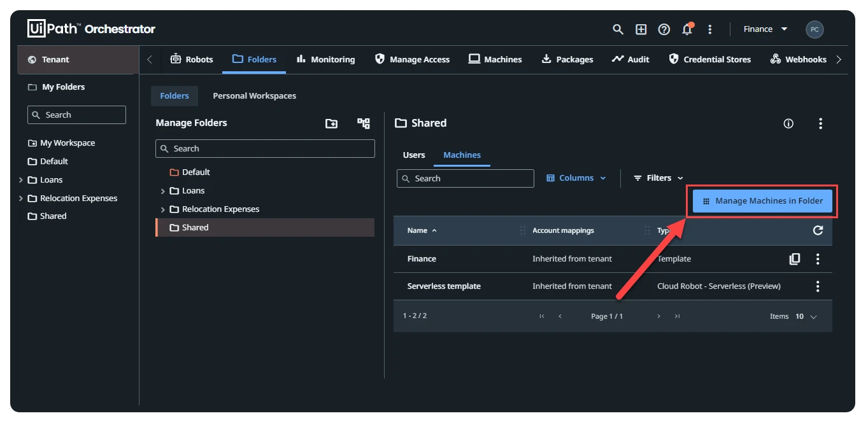
Task: Open the Filters dropdown
Action: (658, 178)
